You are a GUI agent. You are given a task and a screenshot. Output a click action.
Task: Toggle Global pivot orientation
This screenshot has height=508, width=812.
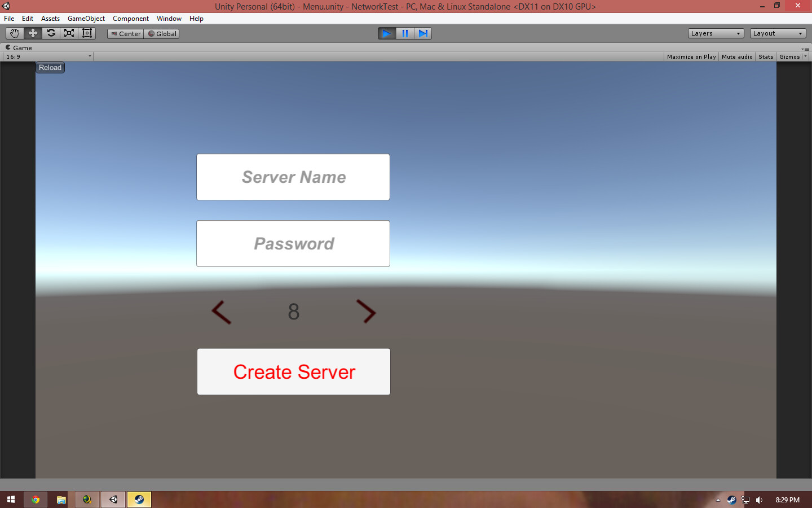pos(162,33)
